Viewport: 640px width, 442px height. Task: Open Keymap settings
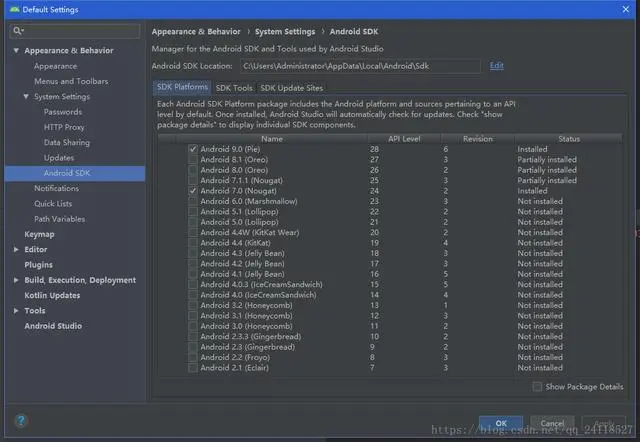click(39, 234)
